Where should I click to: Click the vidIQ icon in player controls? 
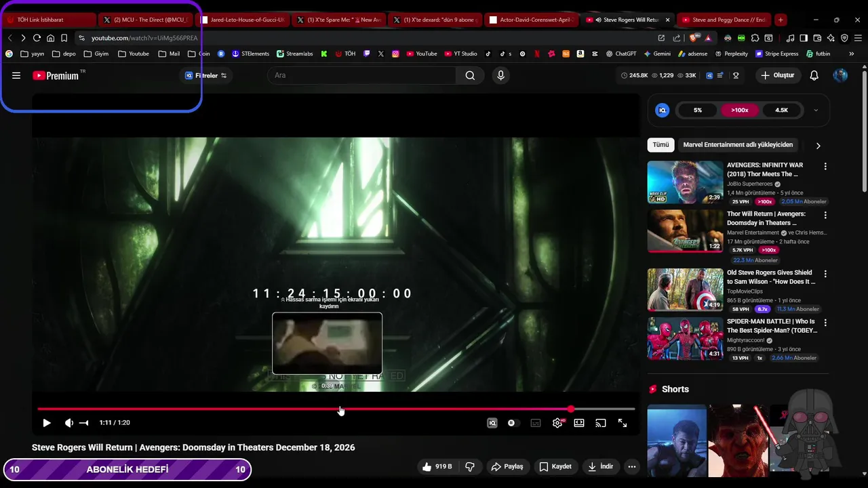(492, 423)
